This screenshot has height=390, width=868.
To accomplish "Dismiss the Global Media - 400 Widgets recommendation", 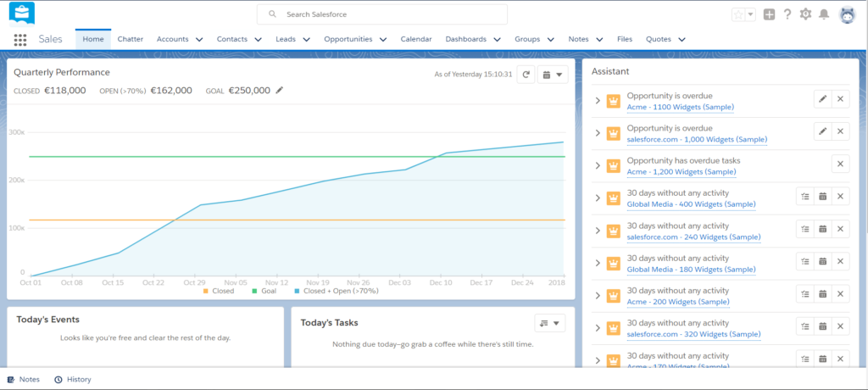I will point(840,197).
